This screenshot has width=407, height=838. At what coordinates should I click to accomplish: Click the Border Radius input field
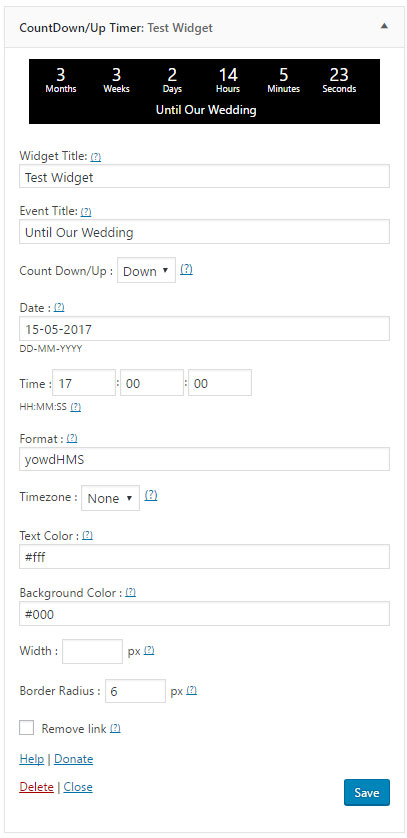(x=136, y=691)
